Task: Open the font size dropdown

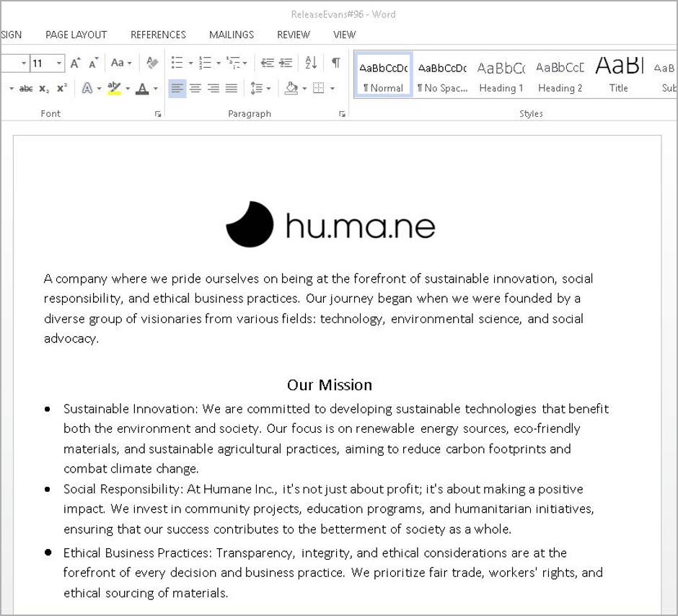Action: (59, 63)
